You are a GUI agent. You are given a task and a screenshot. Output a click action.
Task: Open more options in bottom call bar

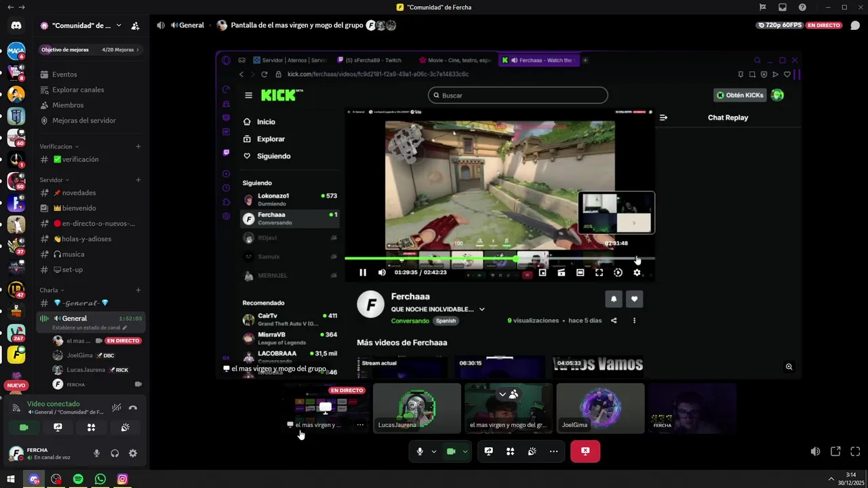(x=554, y=451)
